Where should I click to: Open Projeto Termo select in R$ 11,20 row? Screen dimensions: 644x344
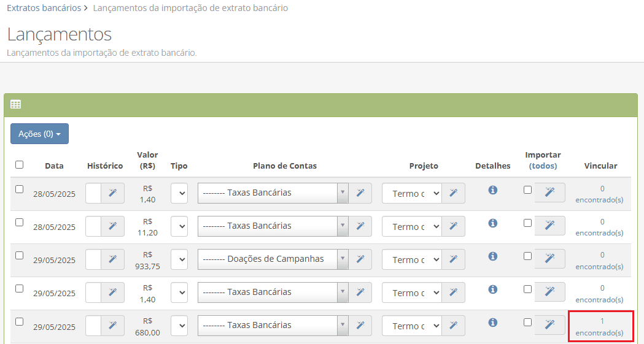(x=412, y=226)
